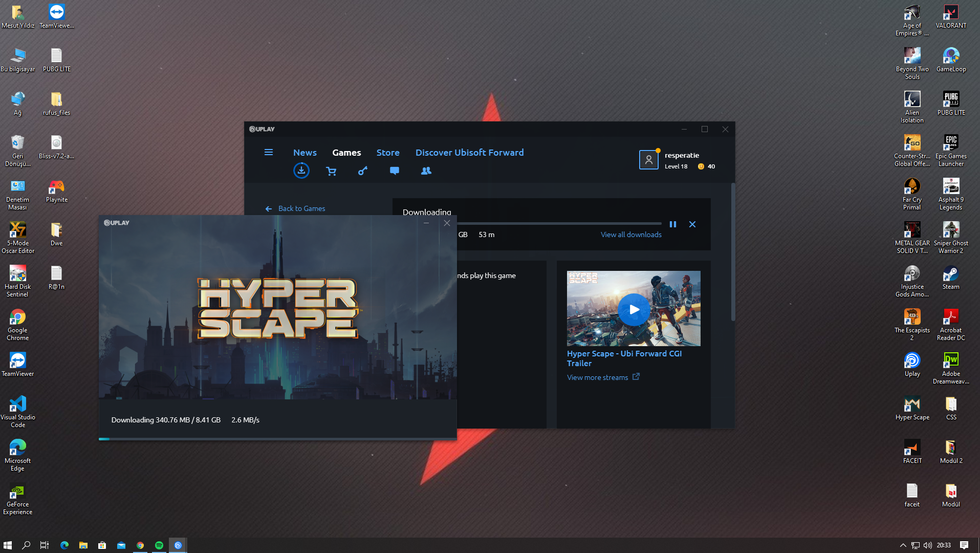Select the Geri Dönüşüm recycle bin icon

click(x=17, y=151)
